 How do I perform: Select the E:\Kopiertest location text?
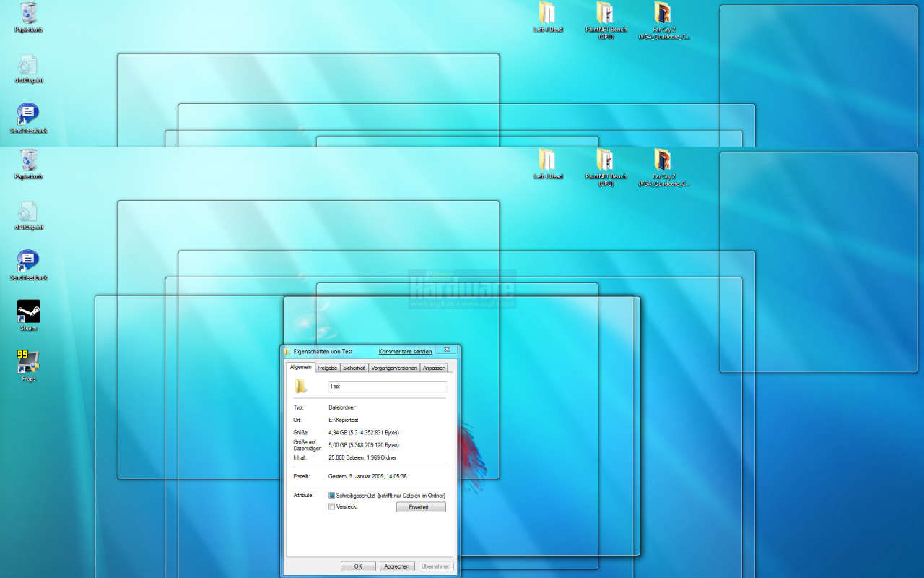(344, 420)
